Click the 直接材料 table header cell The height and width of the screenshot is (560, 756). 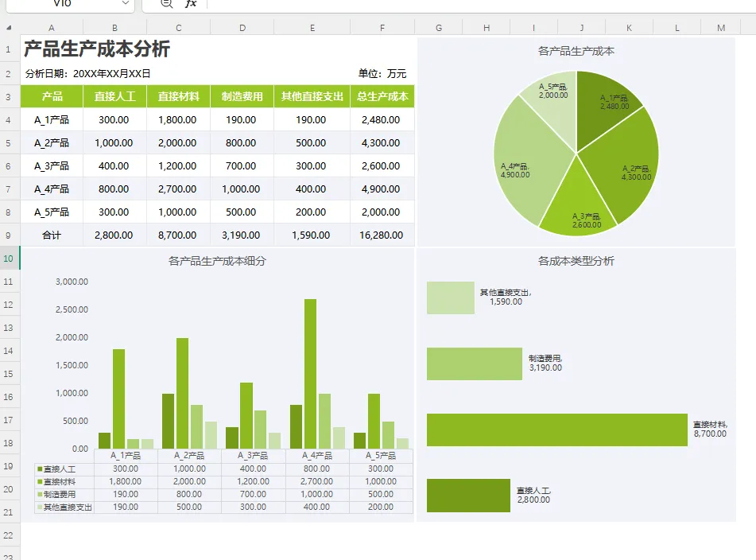pos(178,96)
